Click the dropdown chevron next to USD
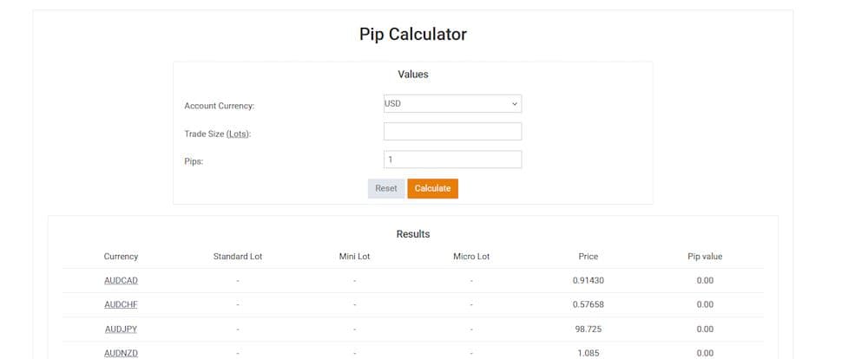This screenshot has height=359, width=868. tap(514, 103)
